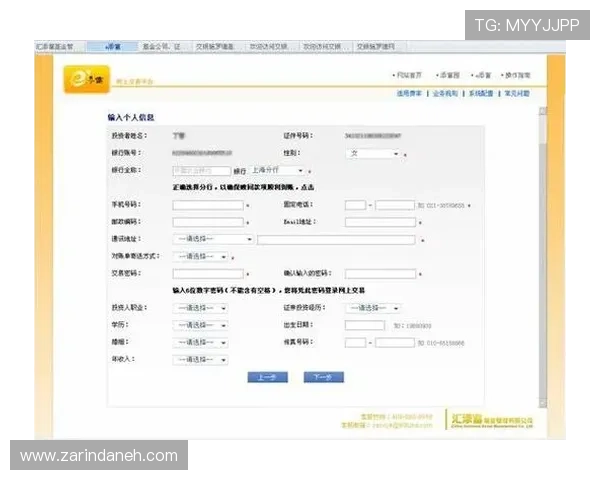Open the 系统配置 link
600x480 pixels.
coord(481,93)
